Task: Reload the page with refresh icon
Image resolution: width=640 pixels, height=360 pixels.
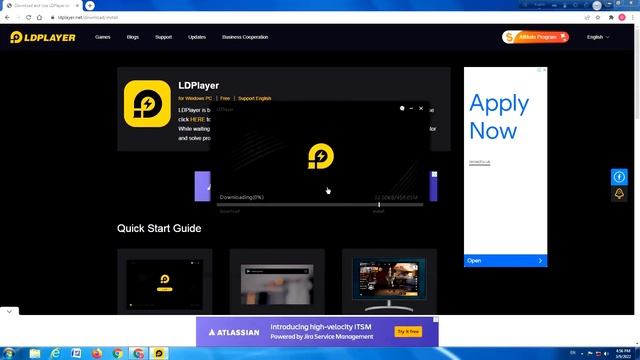Action: click(29, 18)
